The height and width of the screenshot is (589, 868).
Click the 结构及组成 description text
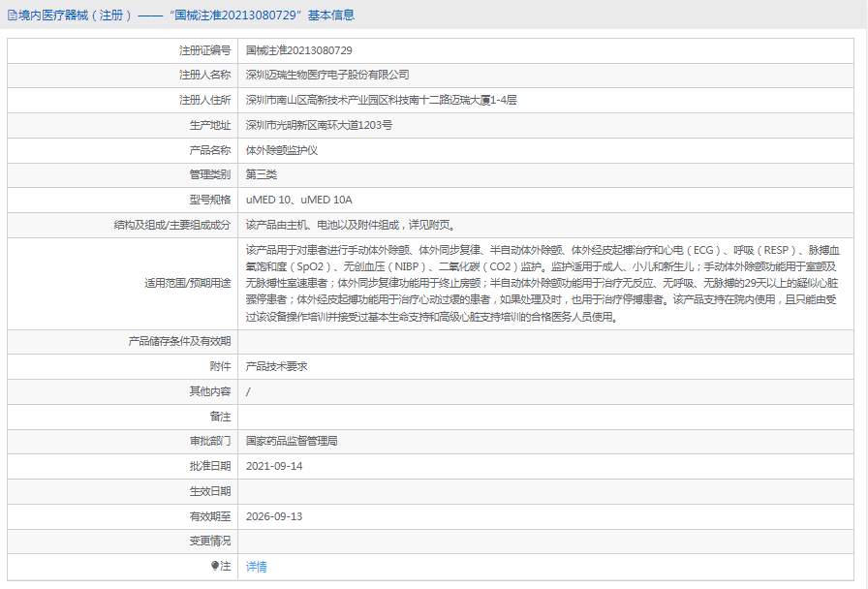coord(351,226)
